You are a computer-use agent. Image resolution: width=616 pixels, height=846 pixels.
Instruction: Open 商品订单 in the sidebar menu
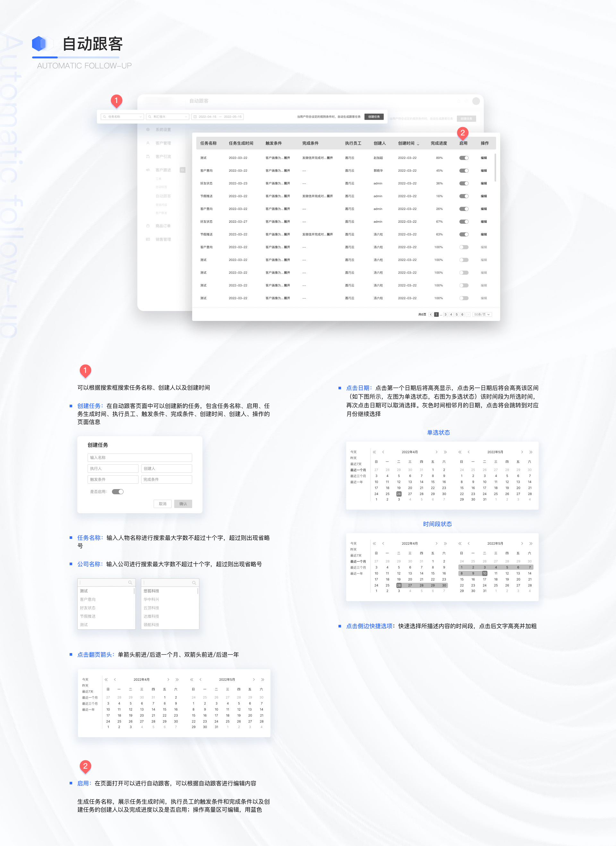[163, 226]
